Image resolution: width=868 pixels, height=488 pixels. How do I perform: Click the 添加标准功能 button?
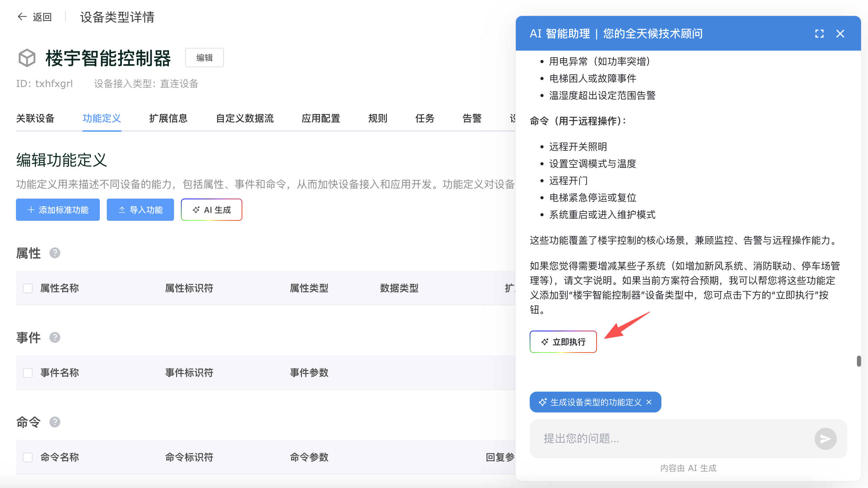(58, 210)
